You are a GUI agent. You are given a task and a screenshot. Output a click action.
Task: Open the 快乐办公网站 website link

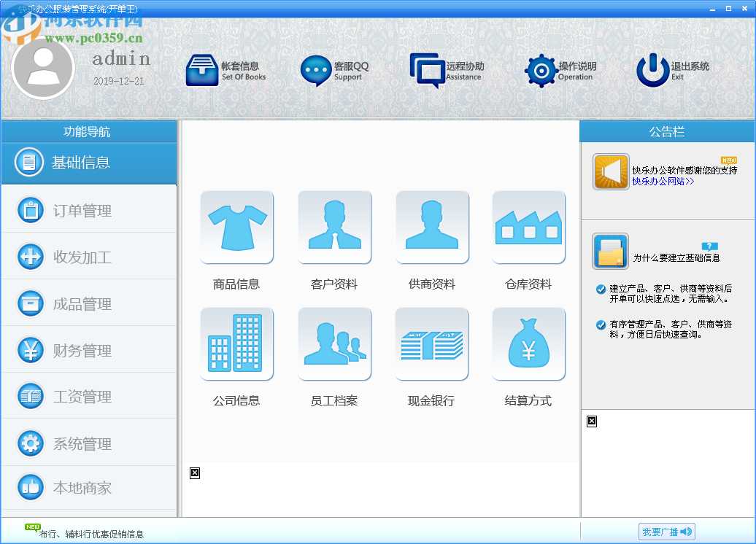(x=660, y=182)
